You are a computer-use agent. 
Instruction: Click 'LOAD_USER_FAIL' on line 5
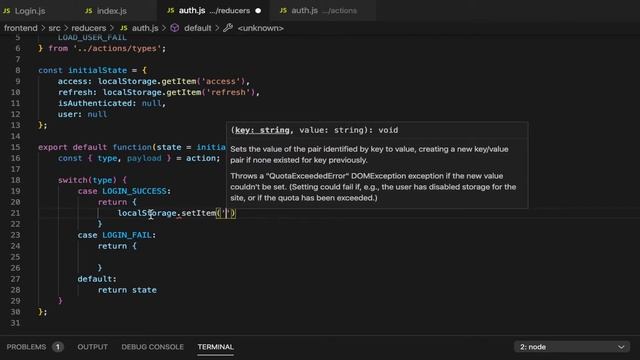click(92, 38)
